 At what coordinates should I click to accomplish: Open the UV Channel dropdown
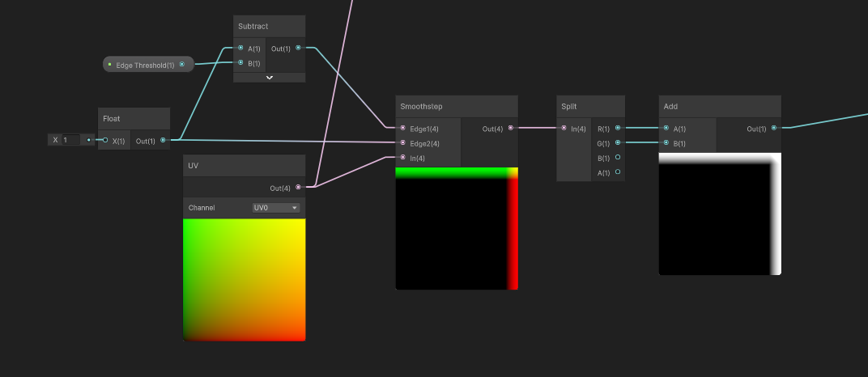(275, 208)
